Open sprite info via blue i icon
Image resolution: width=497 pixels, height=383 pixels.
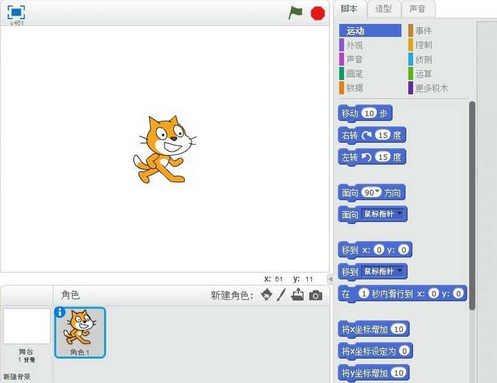click(x=60, y=312)
